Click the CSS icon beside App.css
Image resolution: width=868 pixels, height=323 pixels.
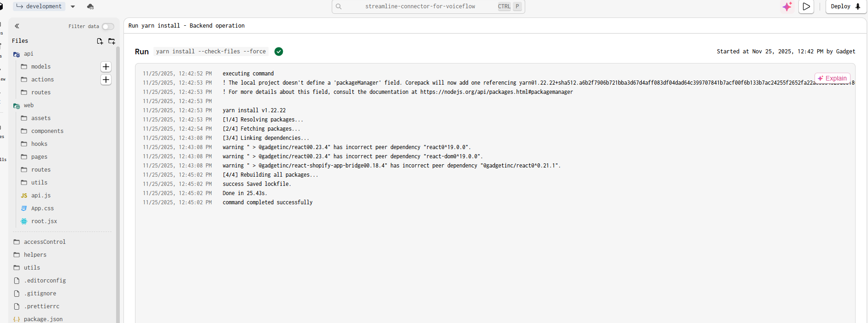(24, 208)
